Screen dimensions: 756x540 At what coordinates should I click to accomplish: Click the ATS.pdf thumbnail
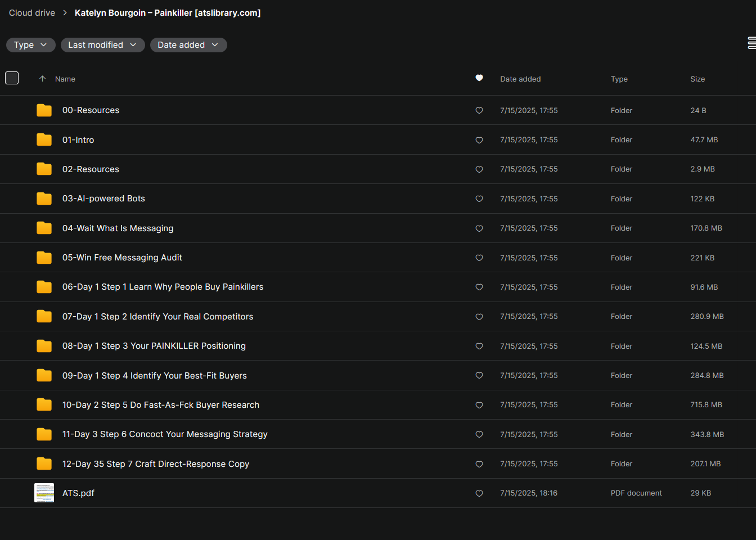point(44,493)
